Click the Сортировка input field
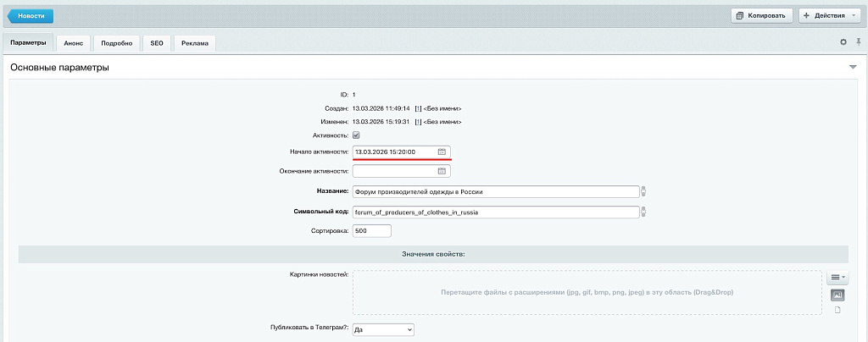The image size is (868, 342). coord(372,231)
